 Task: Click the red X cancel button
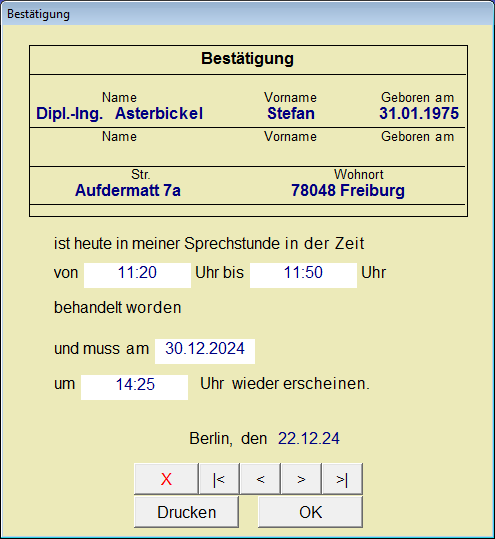tap(166, 478)
